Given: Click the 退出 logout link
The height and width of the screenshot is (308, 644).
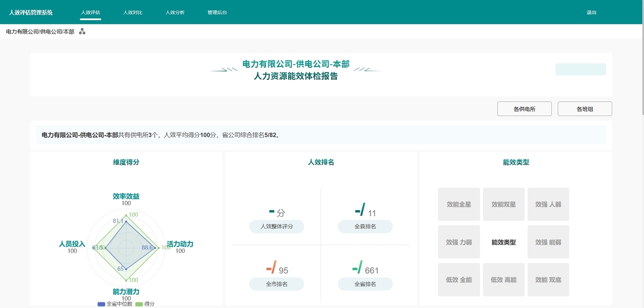Looking at the screenshot, I should coord(591,13).
